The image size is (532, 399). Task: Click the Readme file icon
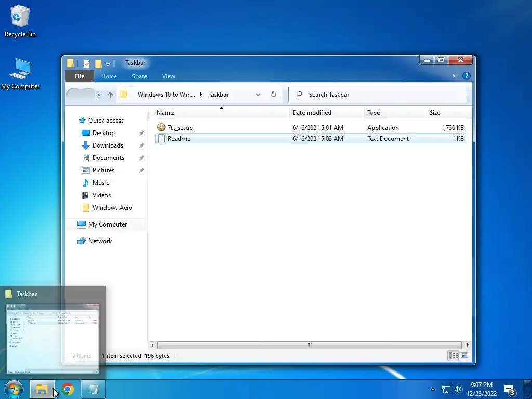162,138
